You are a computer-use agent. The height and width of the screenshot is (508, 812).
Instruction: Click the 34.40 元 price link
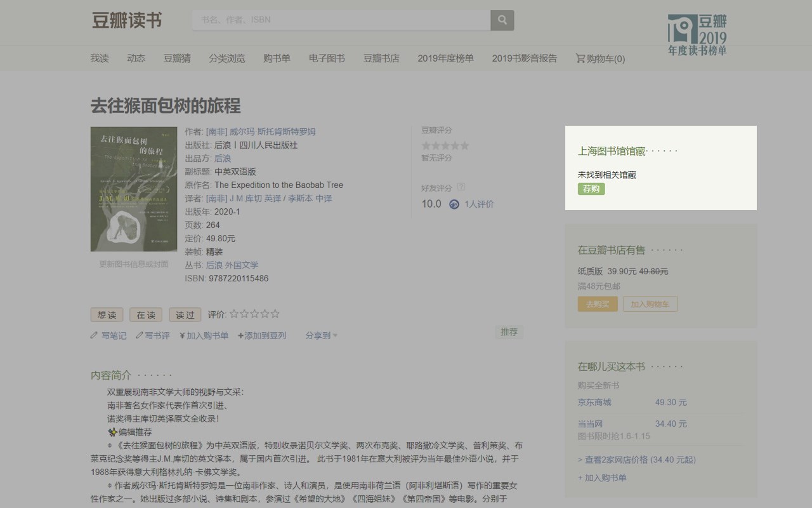671,424
